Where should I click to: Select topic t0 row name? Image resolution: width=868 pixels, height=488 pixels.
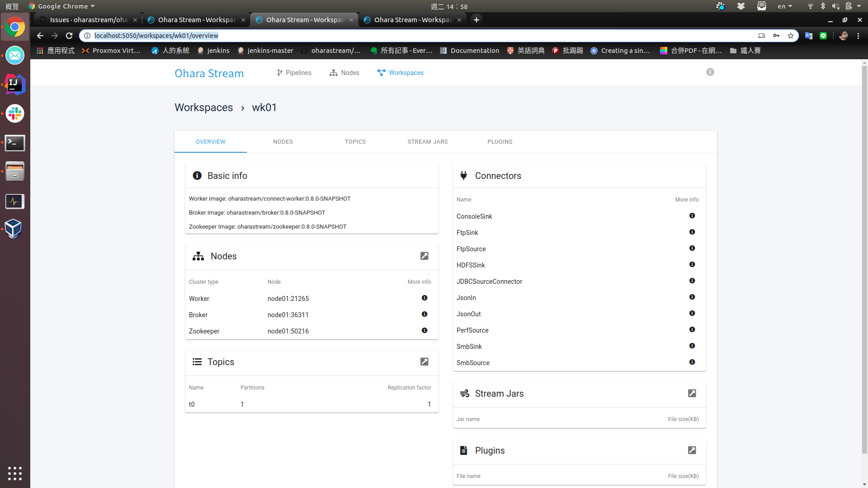pos(192,404)
